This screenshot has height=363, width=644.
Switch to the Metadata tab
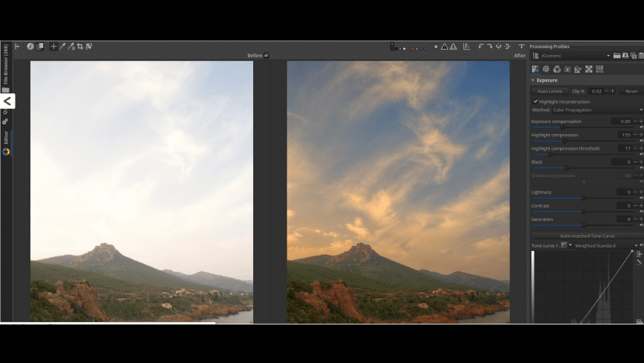pyautogui.click(x=600, y=69)
